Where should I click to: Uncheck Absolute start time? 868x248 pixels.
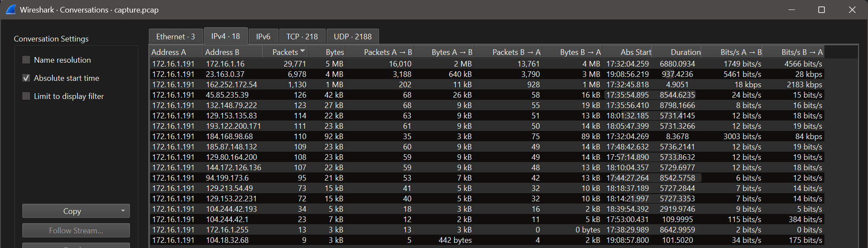click(x=26, y=78)
